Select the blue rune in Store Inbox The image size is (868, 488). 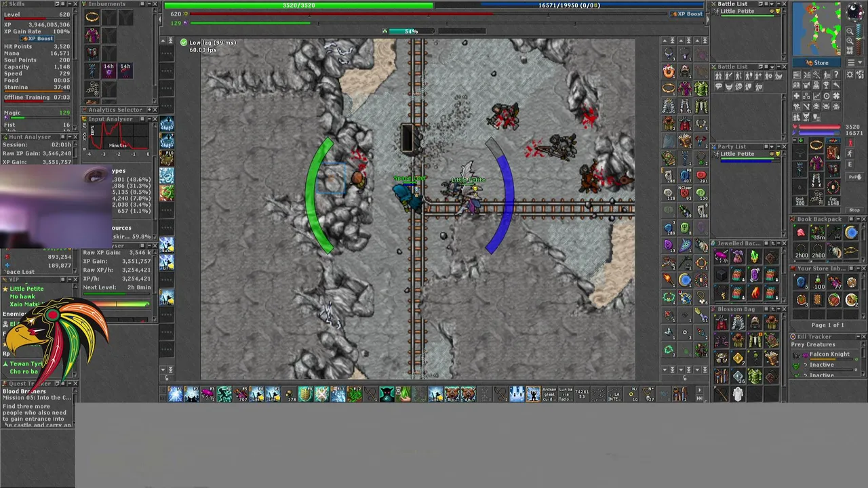[802, 283]
